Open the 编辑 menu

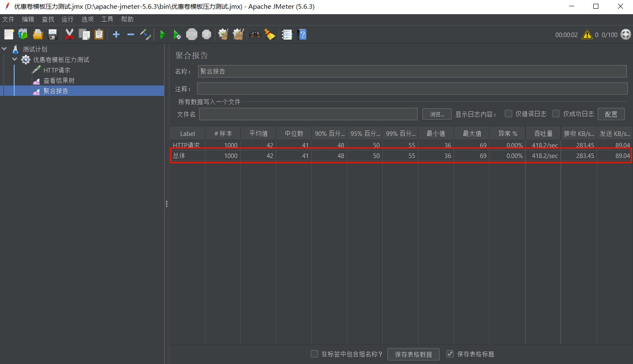[x=28, y=19]
